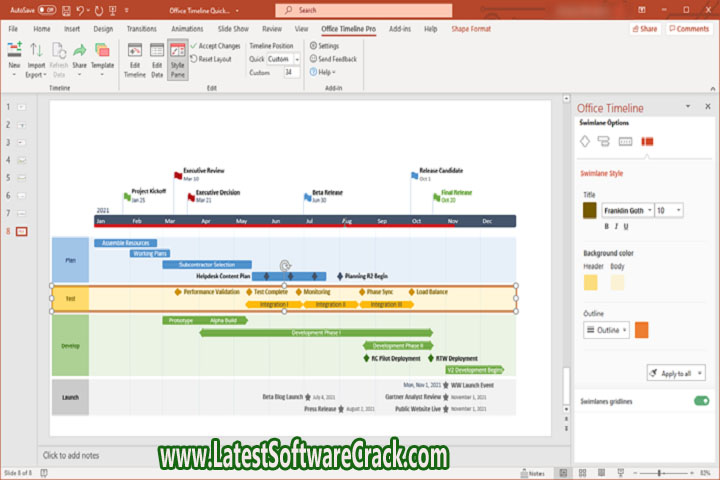Switch to Reading View icon

pos(601,473)
